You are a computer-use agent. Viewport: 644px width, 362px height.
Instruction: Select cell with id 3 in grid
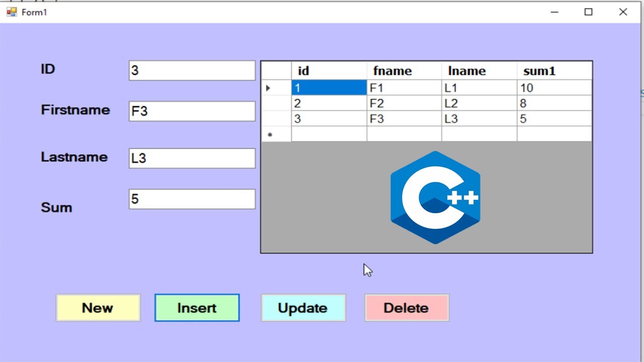329,119
